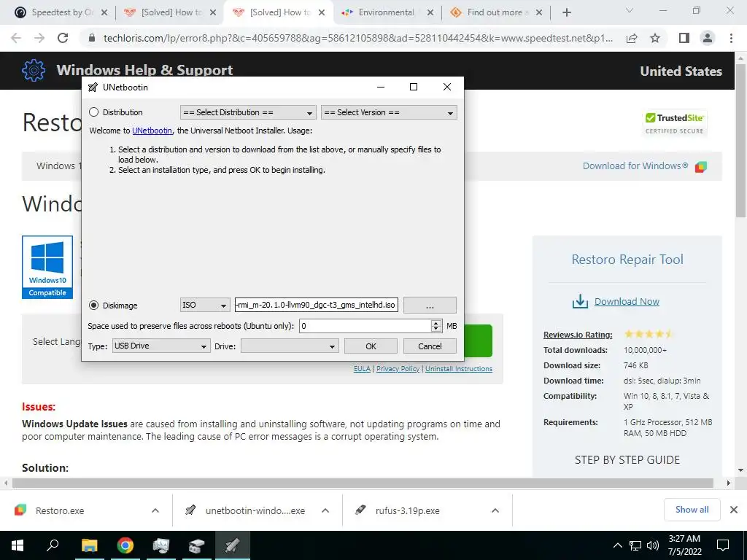Click the browse '...' button for disk image
The height and width of the screenshot is (560, 747).
tap(430, 306)
